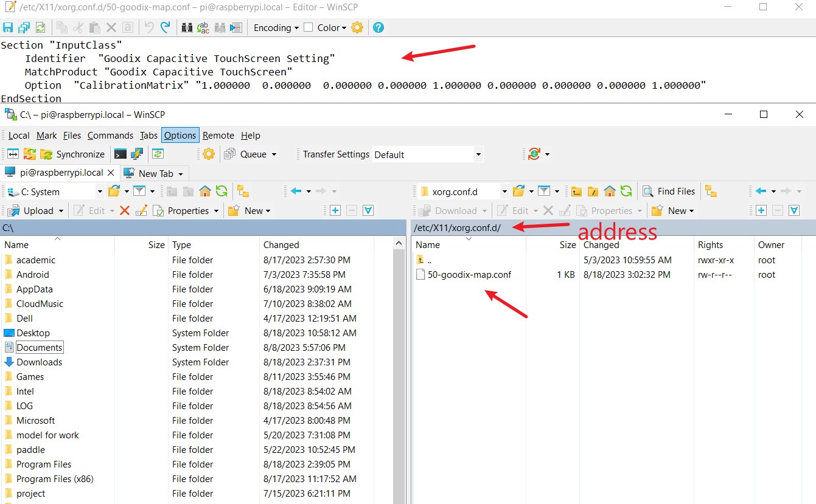
Task: Toggle the Color checkbox in editor
Action: (x=309, y=27)
